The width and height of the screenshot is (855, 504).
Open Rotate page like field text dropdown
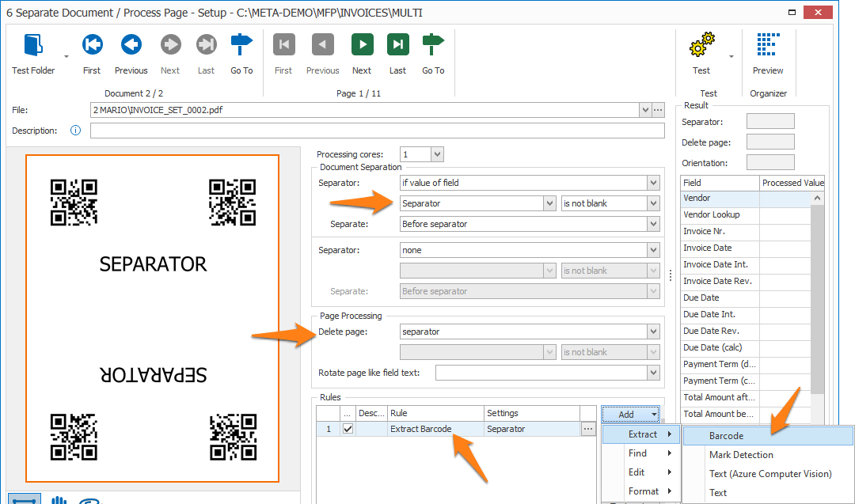point(653,373)
